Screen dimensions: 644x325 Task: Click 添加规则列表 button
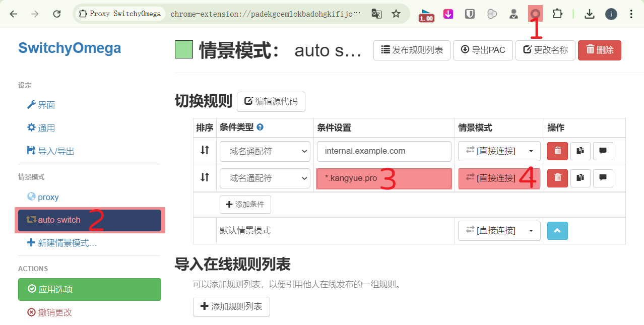[231, 307]
